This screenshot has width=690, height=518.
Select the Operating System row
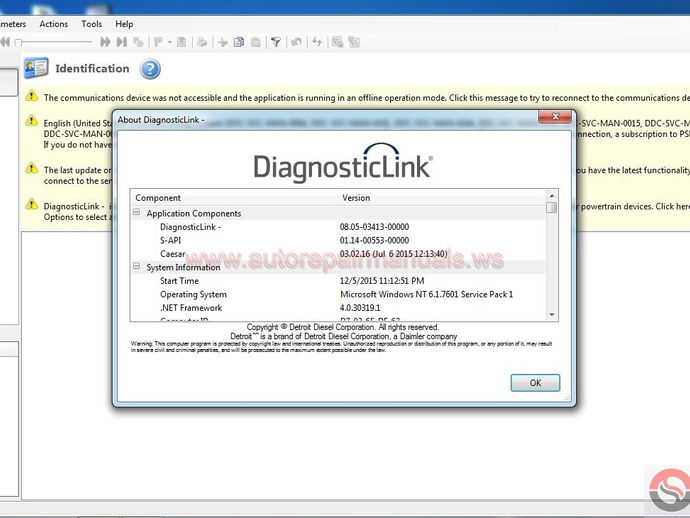coord(338,294)
